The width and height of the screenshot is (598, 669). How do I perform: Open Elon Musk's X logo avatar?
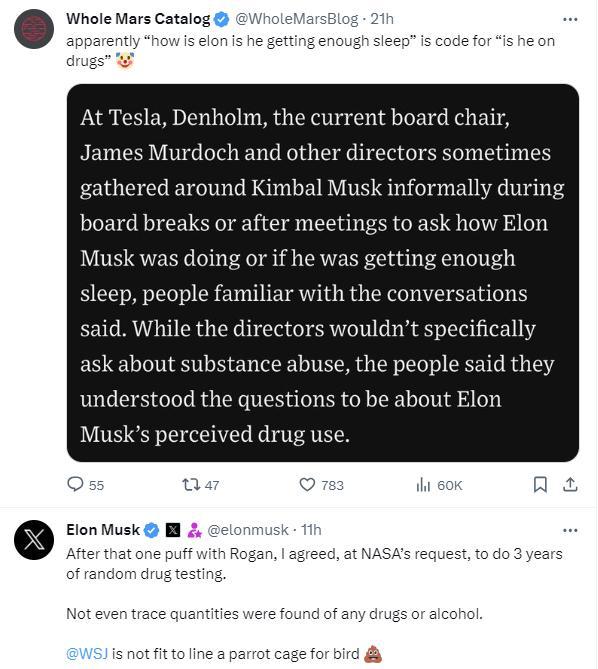tap(34, 540)
